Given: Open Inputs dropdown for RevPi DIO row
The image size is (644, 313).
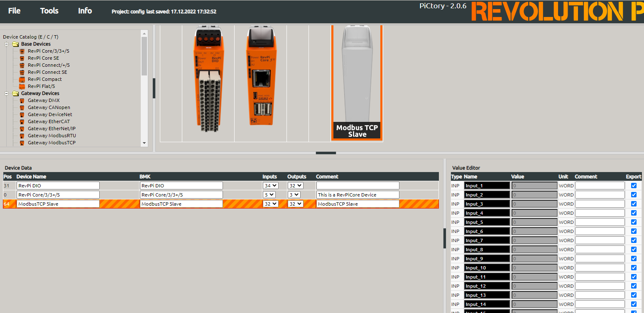Looking at the screenshot, I should [x=270, y=186].
